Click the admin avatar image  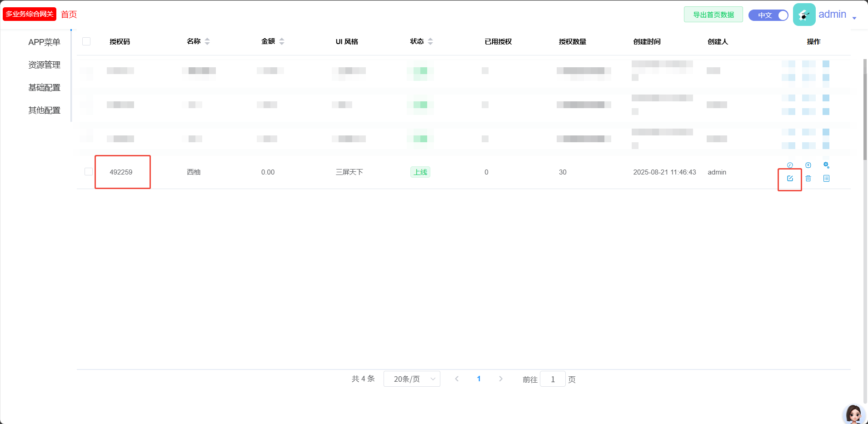804,15
